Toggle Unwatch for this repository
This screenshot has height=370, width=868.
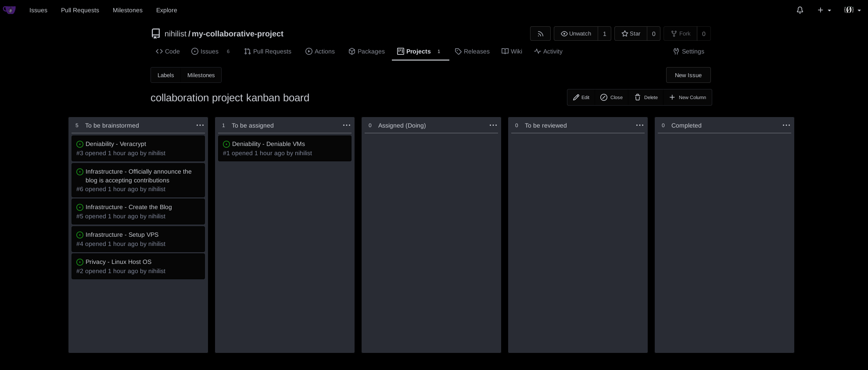click(576, 34)
